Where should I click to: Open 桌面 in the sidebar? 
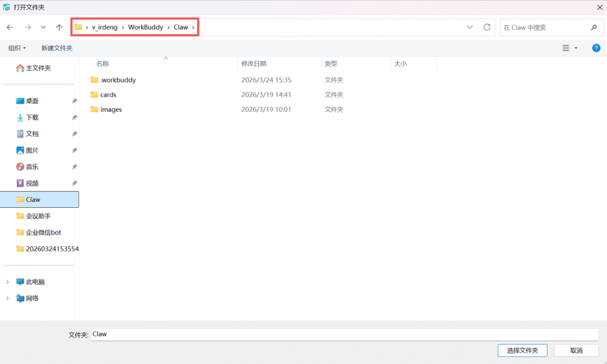[x=32, y=101]
